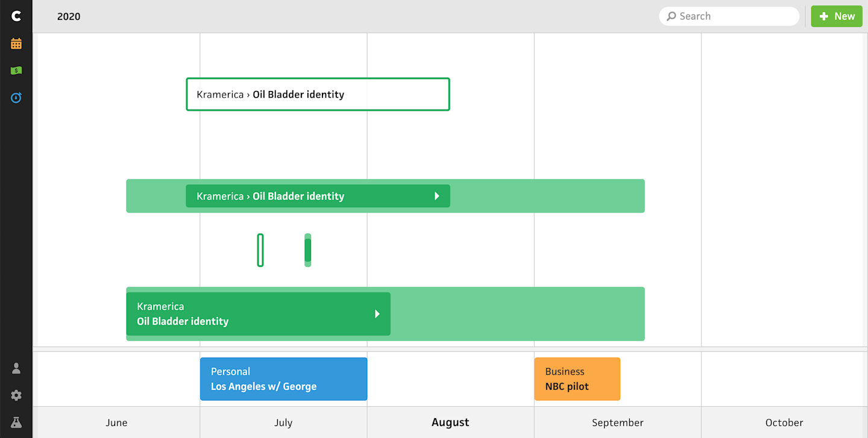Viewport: 868px width, 438px height.
Task: Open the budget money icon
Action: [16, 70]
